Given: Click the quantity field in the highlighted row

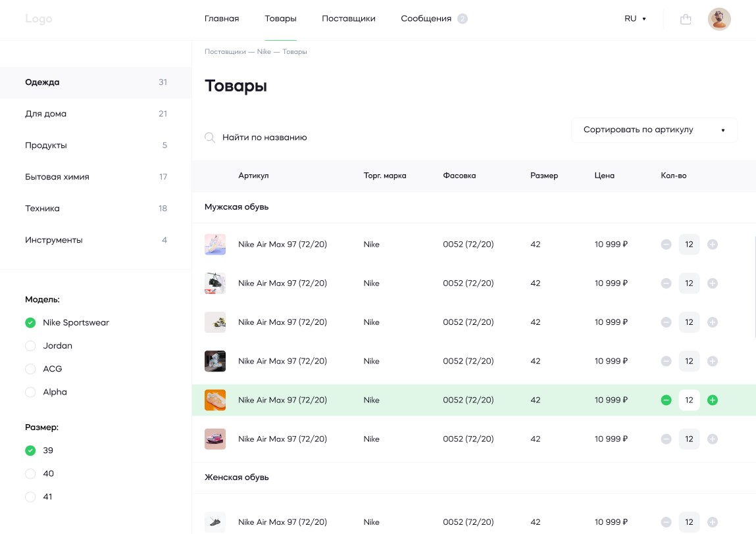Looking at the screenshot, I should (689, 400).
